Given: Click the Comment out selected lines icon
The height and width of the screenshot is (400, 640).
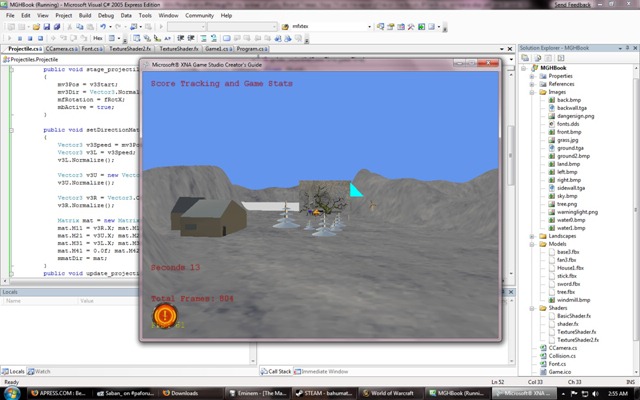Looking at the screenshot, I should (203, 38).
